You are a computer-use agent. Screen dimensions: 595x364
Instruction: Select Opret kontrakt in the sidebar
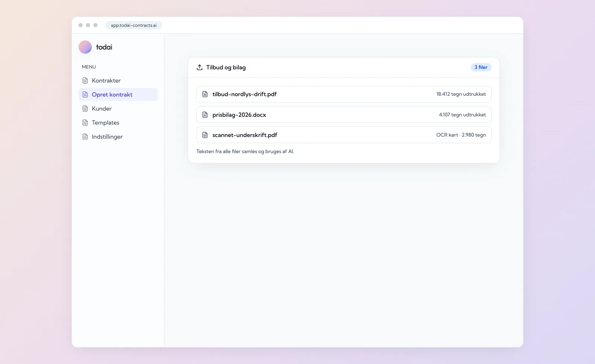click(x=118, y=95)
